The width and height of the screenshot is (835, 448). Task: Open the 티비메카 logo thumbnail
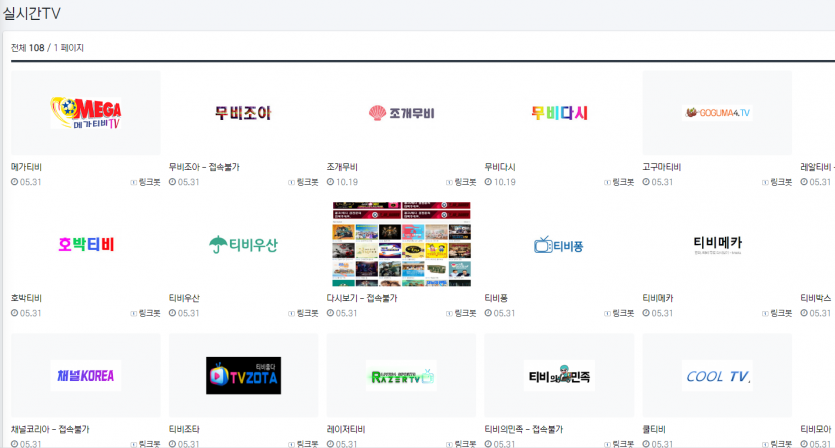(717, 244)
